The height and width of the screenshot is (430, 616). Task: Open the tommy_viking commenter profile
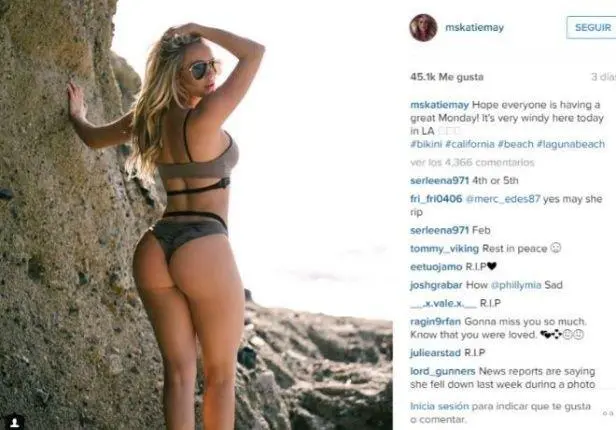pyautogui.click(x=444, y=249)
